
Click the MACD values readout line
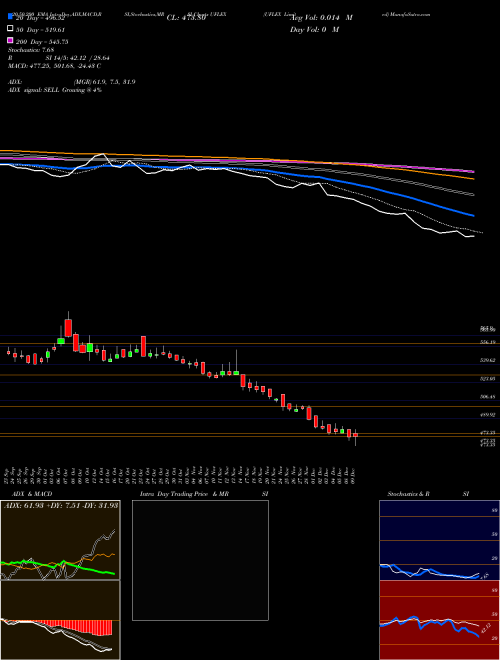coord(54,66)
